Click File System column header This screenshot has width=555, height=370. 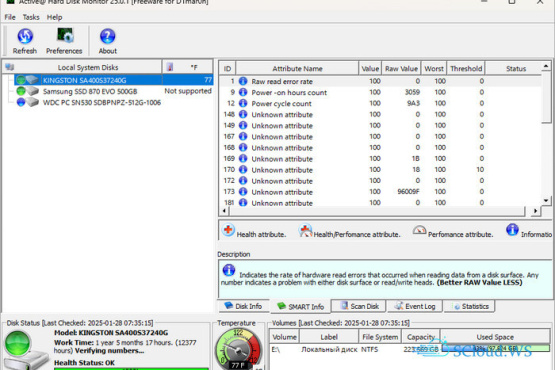pos(380,337)
